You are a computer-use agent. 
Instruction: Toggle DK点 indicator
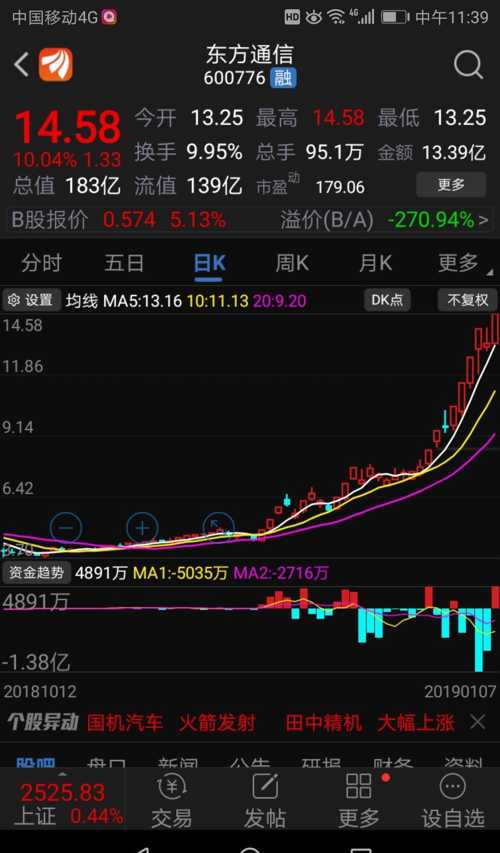(387, 300)
